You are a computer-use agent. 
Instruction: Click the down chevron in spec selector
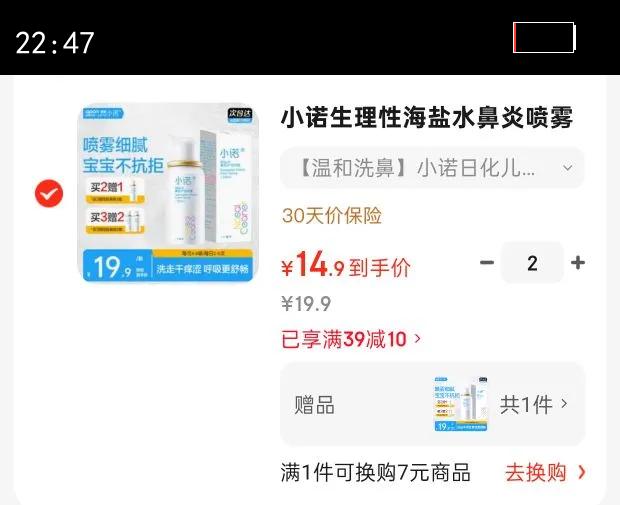[x=567, y=168]
